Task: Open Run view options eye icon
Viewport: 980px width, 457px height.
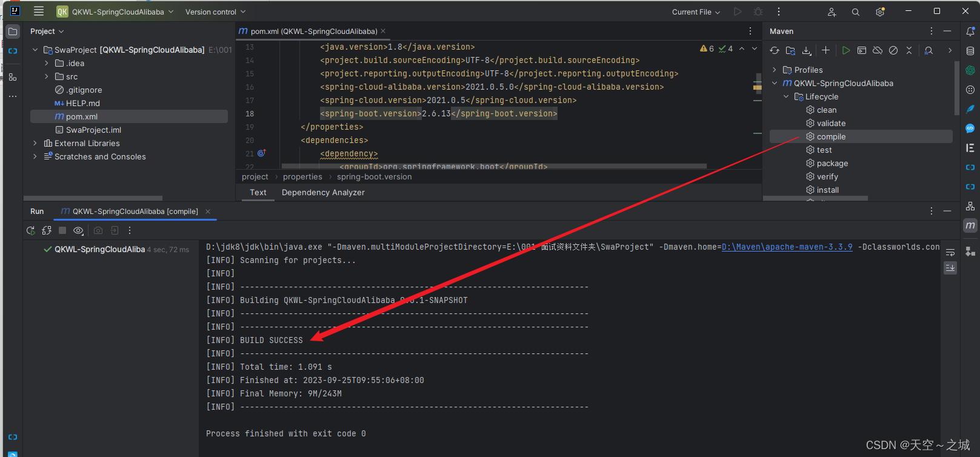Action: (x=78, y=230)
